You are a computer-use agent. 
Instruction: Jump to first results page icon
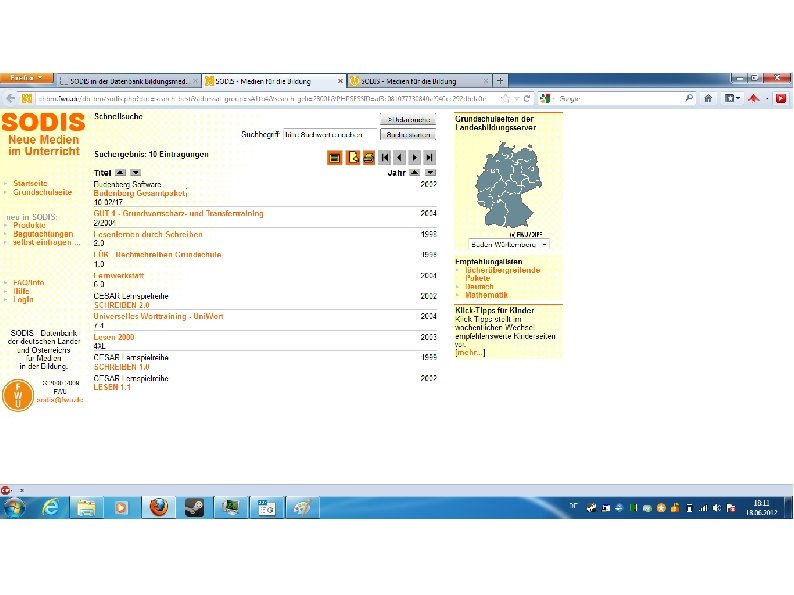(x=385, y=157)
